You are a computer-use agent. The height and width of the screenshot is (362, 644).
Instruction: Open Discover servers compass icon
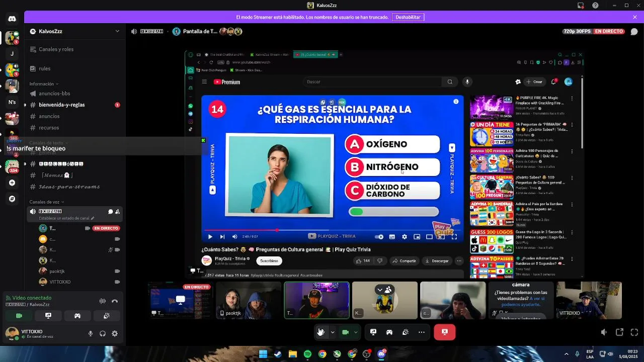coord(12,199)
